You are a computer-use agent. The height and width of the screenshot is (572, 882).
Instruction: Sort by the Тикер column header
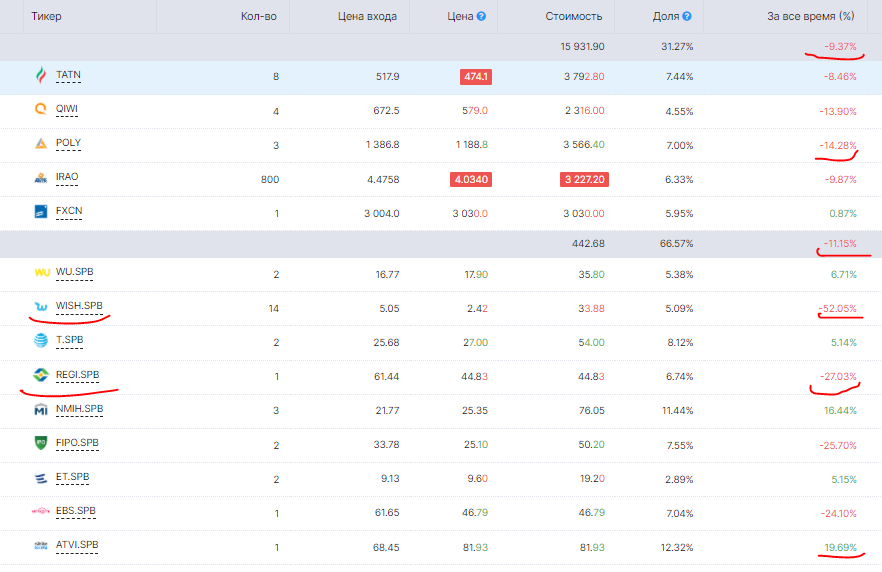coord(46,16)
